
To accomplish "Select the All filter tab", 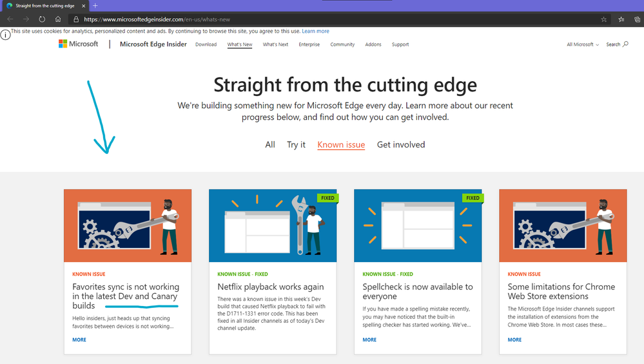I will tap(270, 144).
